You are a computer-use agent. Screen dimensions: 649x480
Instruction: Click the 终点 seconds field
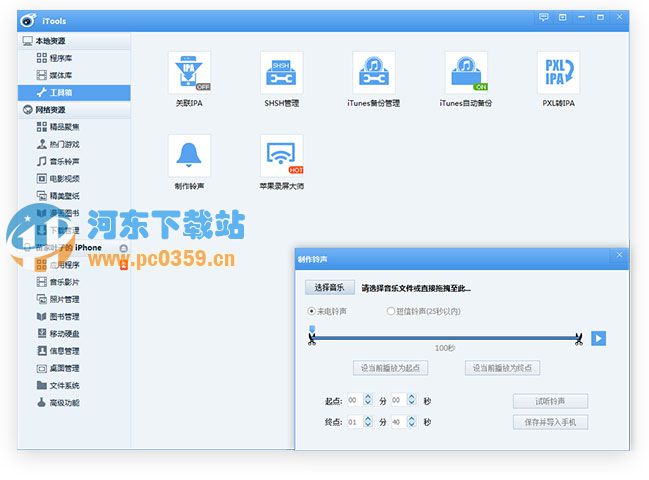point(398,422)
